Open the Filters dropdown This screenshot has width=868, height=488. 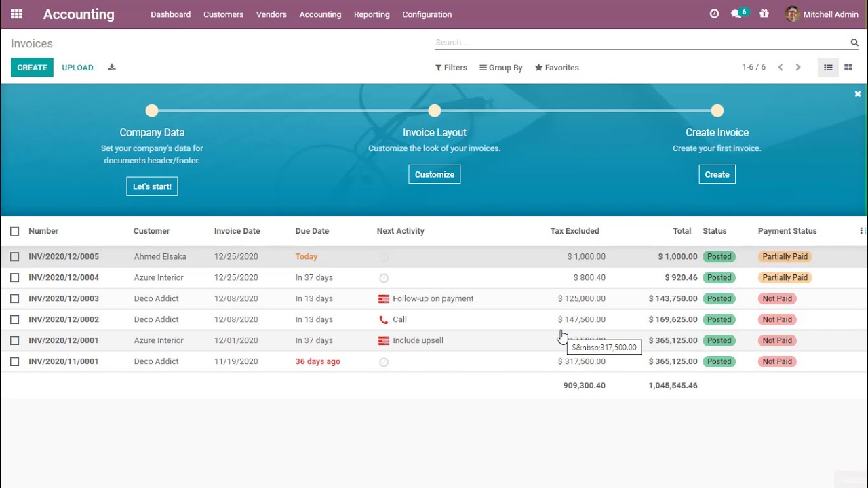click(451, 67)
